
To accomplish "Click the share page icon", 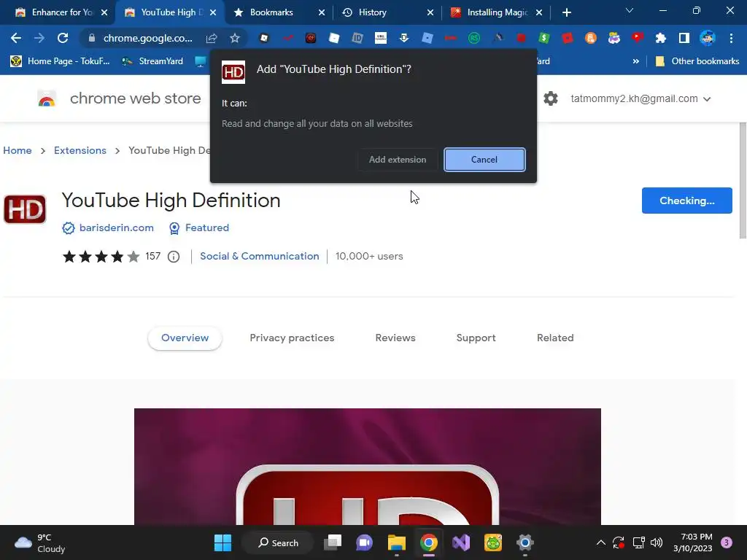I will point(212,38).
